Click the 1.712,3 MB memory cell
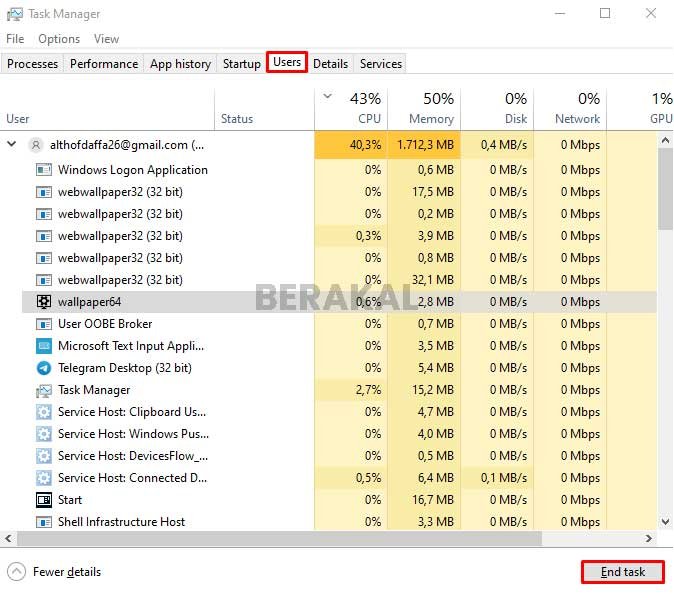 coord(424,145)
